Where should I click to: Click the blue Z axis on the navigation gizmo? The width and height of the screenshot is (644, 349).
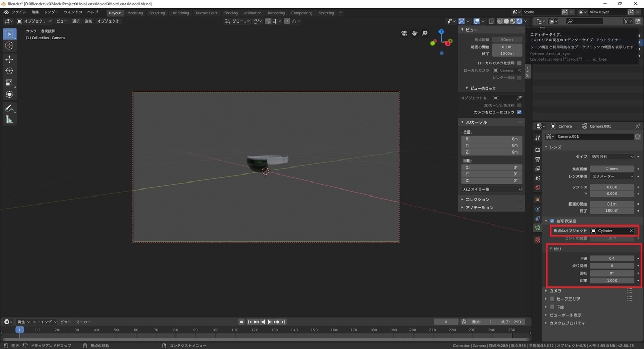441,32
